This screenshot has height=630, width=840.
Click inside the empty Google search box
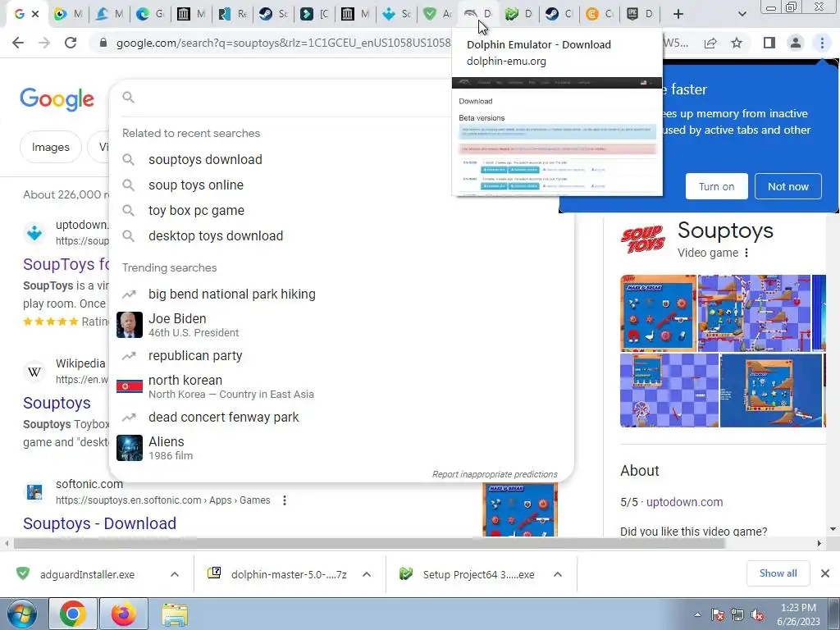click(290, 98)
